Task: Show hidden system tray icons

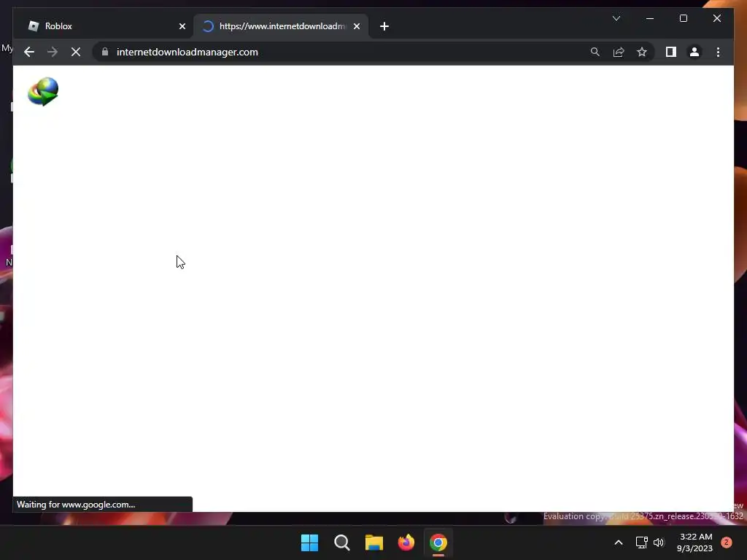Action: pyautogui.click(x=619, y=542)
